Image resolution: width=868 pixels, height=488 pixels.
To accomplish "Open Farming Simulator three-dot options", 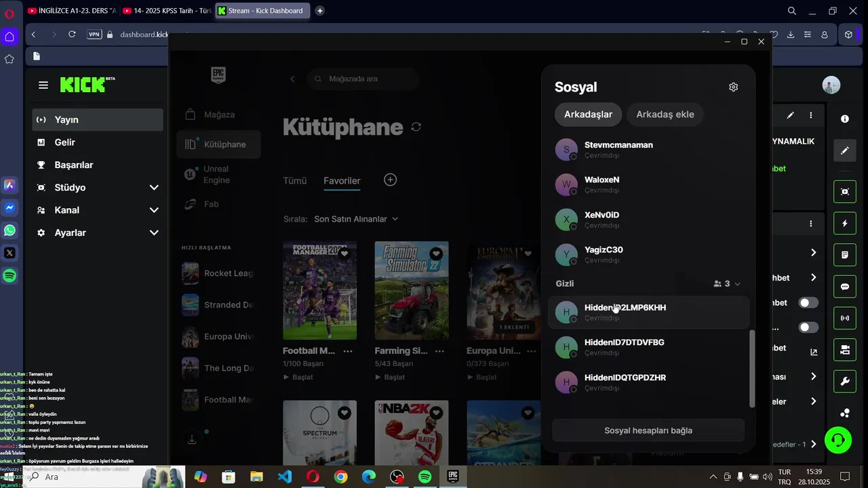I will tap(439, 351).
